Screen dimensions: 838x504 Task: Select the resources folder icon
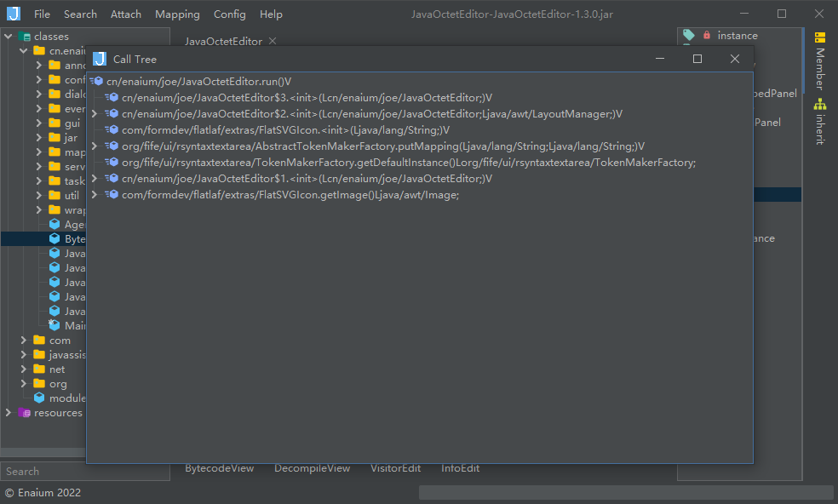point(25,413)
